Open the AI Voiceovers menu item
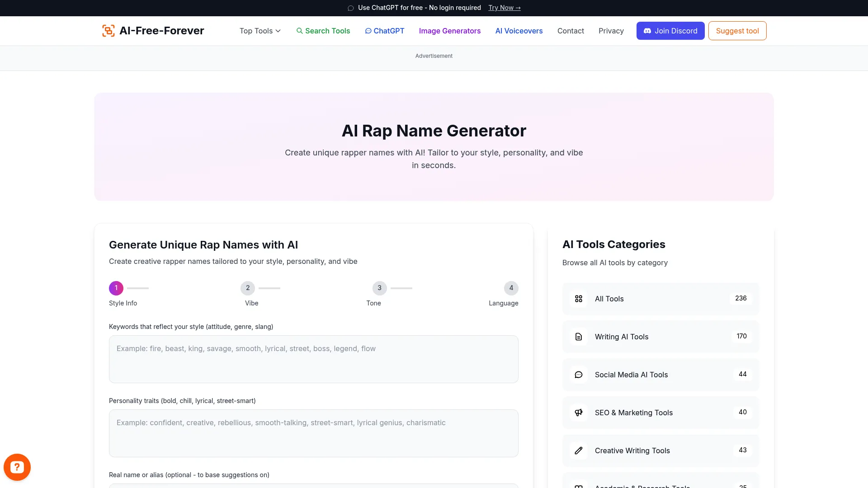The height and width of the screenshot is (488, 868). tap(519, 31)
